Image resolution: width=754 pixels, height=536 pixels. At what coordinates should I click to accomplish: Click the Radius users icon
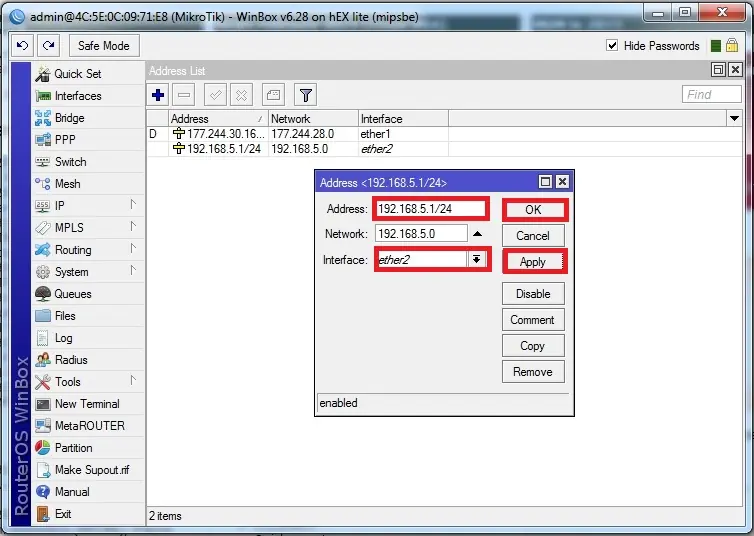pos(43,360)
